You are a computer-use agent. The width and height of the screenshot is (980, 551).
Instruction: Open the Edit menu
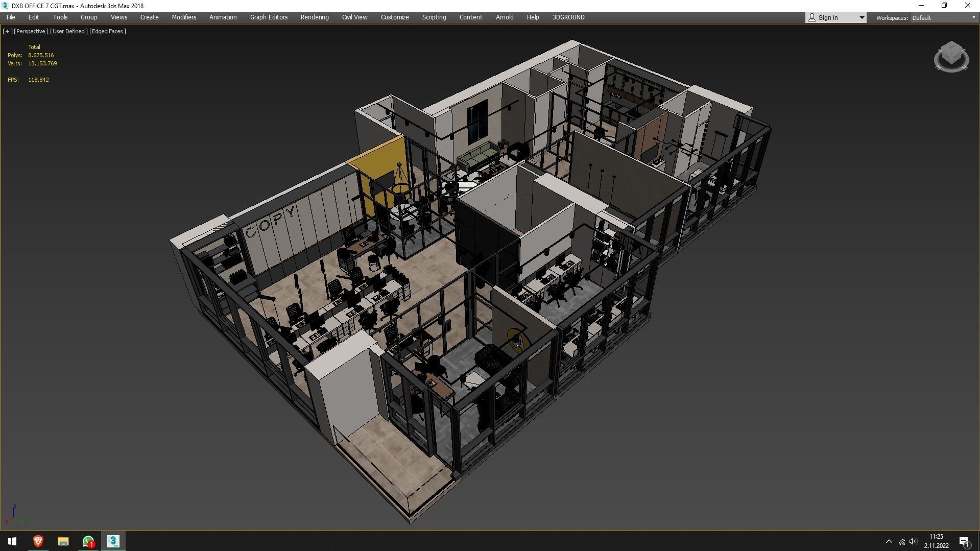[x=34, y=17]
